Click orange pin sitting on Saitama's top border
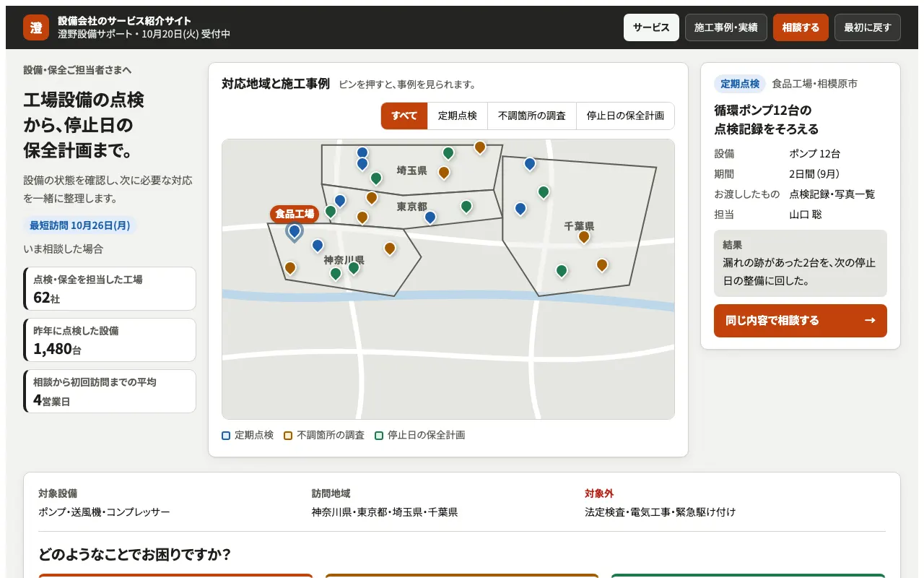Image resolution: width=924 pixels, height=578 pixels. (480, 148)
